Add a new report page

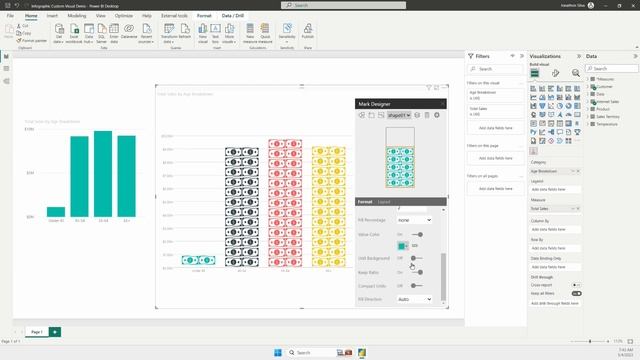(55, 332)
